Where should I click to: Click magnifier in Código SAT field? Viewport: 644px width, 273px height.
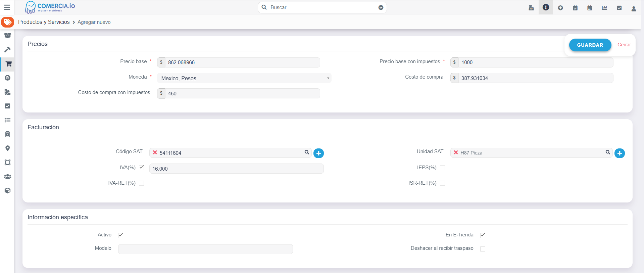(x=307, y=152)
